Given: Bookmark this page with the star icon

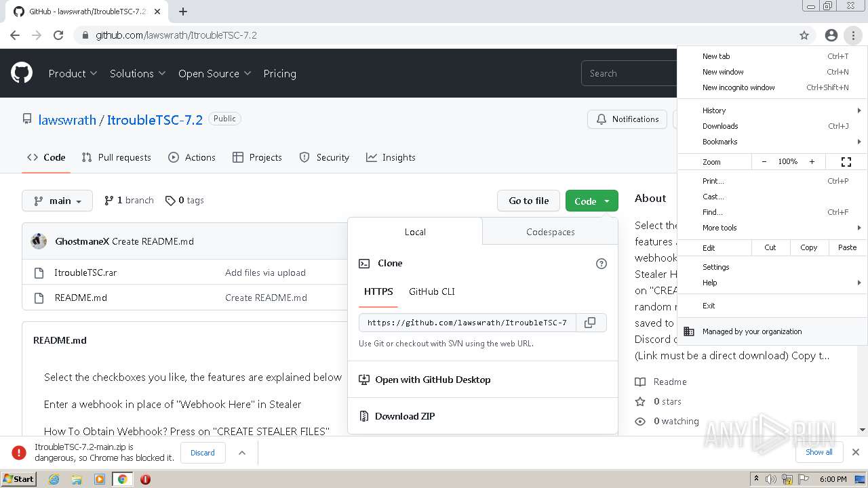Looking at the screenshot, I should point(804,35).
